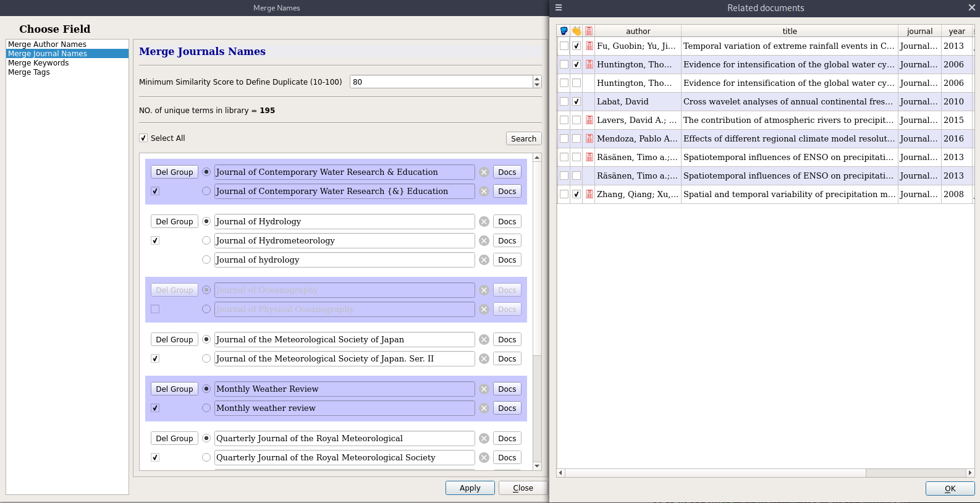This screenshot has height=503, width=980.
Task: Sort by the 'year' column header
Action: (957, 31)
